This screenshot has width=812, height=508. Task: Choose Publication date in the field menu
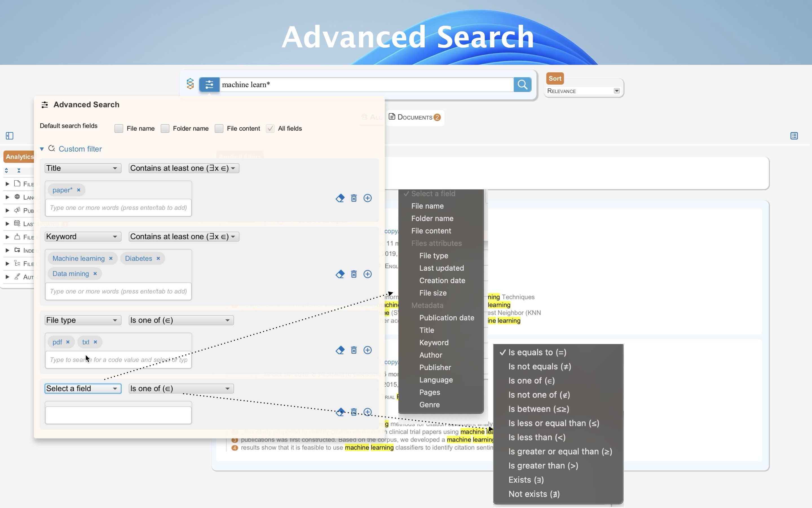pyautogui.click(x=447, y=318)
